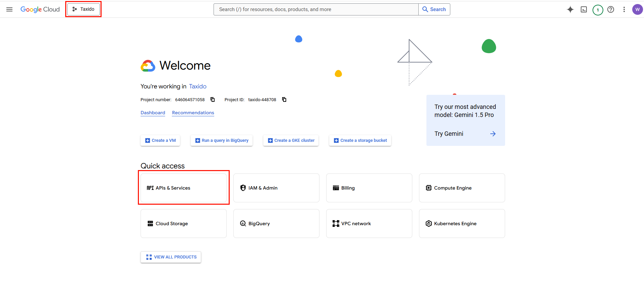Activate Cloud Shell terminal icon
Screen dimensions: 644x283
pyautogui.click(x=584, y=9)
